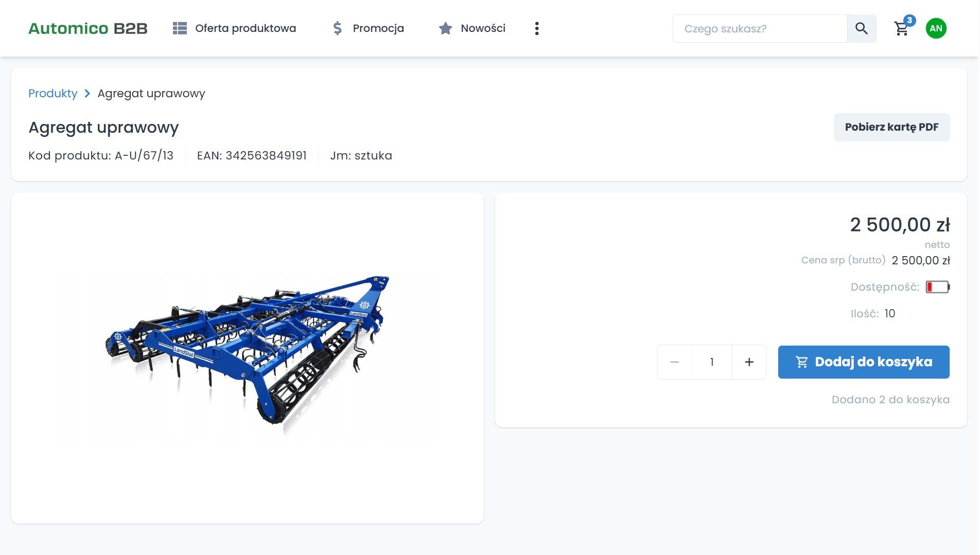Click the Nowości star icon
The height and width of the screenshot is (555, 980).
click(445, 28)
